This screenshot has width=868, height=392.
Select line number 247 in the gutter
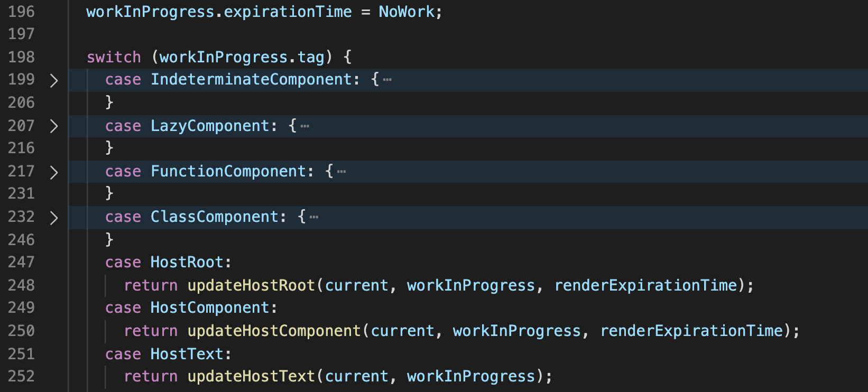(21, 262)
